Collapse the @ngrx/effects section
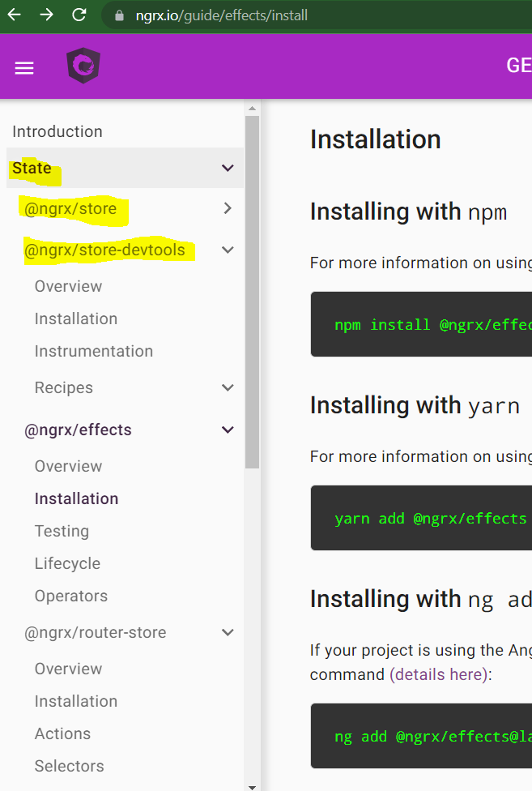 (228, 430)
